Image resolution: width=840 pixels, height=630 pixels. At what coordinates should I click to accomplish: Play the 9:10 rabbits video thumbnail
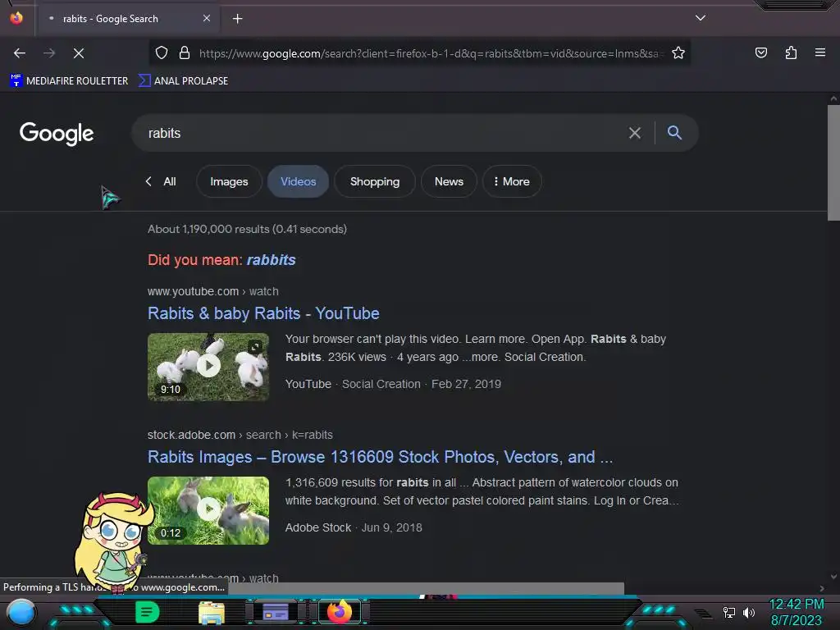click(208, 367)
